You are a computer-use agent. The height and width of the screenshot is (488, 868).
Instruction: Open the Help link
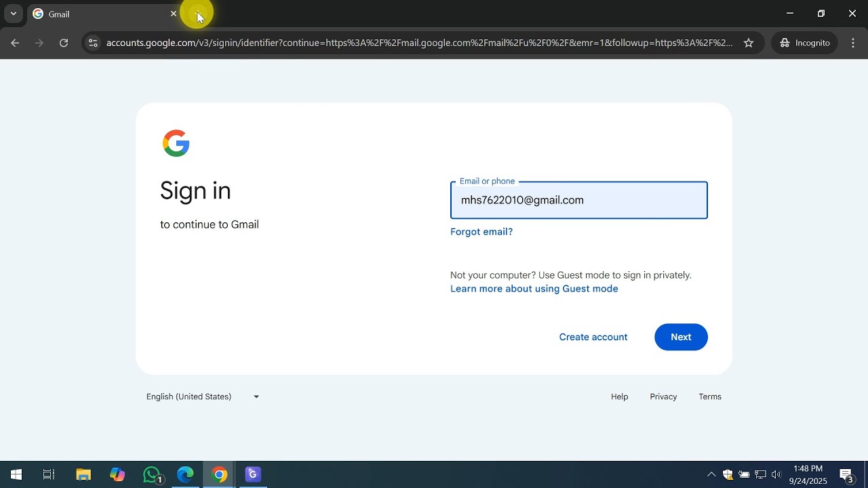[619, 396]
